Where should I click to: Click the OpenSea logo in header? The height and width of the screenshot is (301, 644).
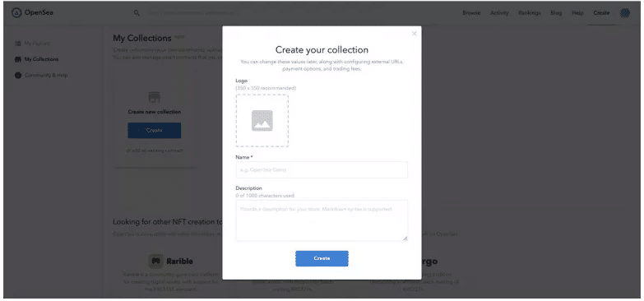coord(32,12)
